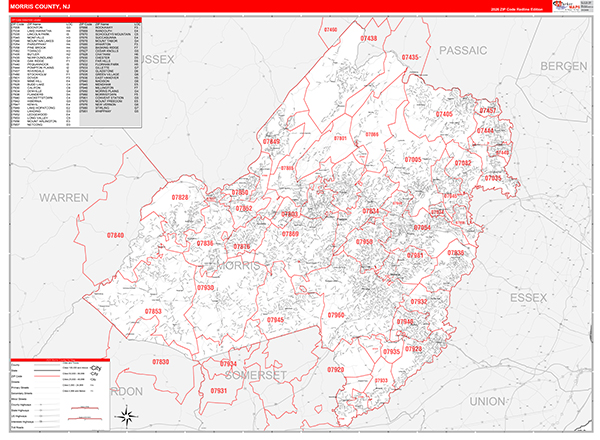Select ZIP code 07853 label
The height and width of the screenshot is (440, 600).
(x=153, y=311)
